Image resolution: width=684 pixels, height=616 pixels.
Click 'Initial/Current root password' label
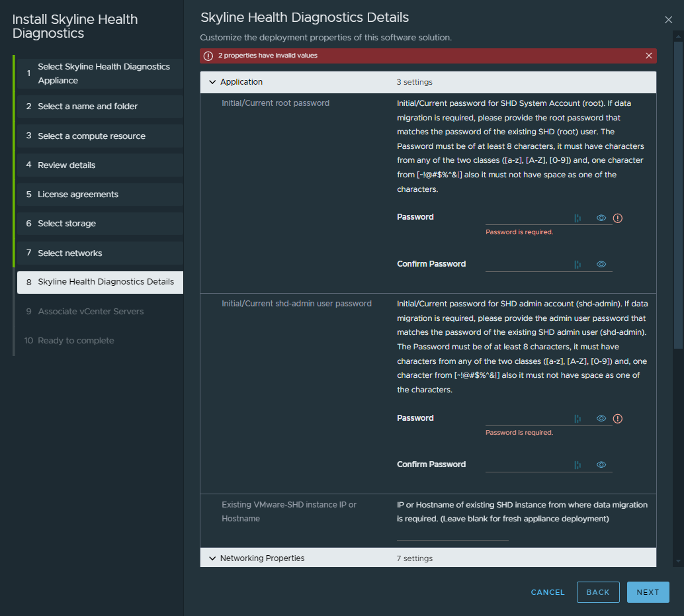pos(275,103)
